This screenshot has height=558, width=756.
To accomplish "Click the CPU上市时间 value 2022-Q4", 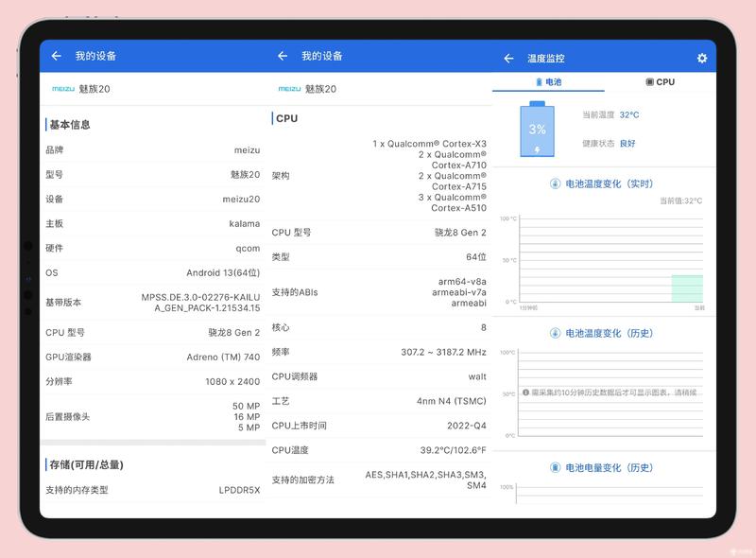I will [x=467, y=426].
